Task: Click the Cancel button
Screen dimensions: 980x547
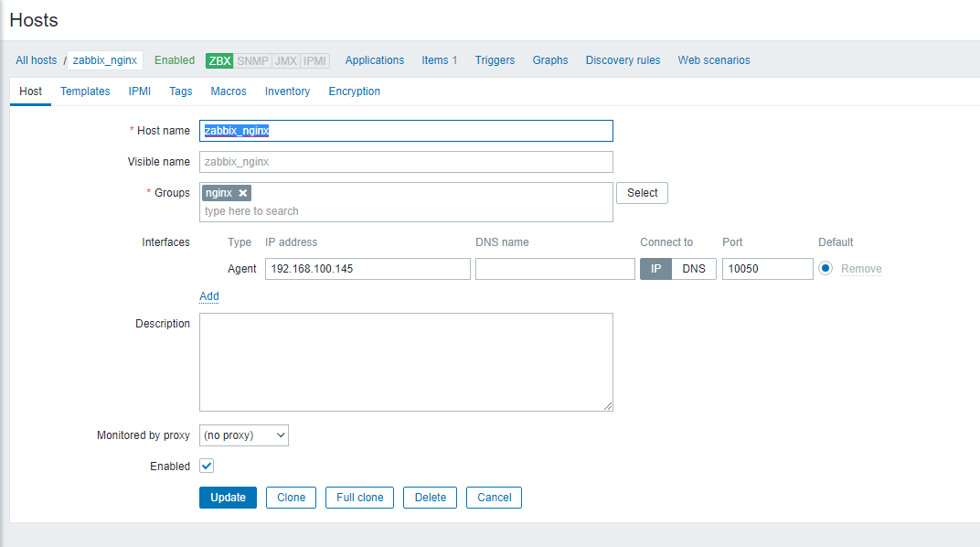Action: pyautogui.click(x=494, y=498)
